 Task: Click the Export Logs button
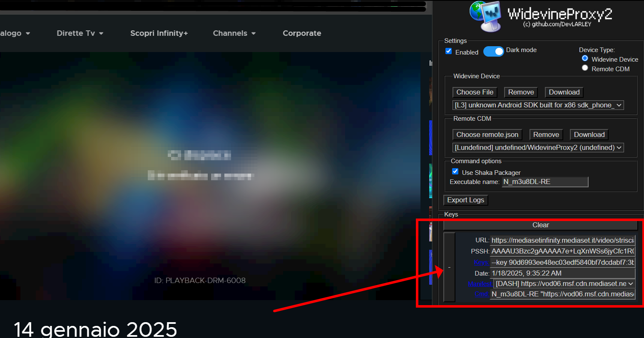[x=465, y=200]
